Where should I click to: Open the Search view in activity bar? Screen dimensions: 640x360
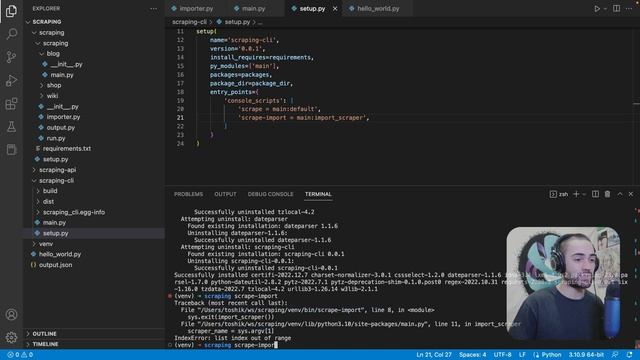11,34
